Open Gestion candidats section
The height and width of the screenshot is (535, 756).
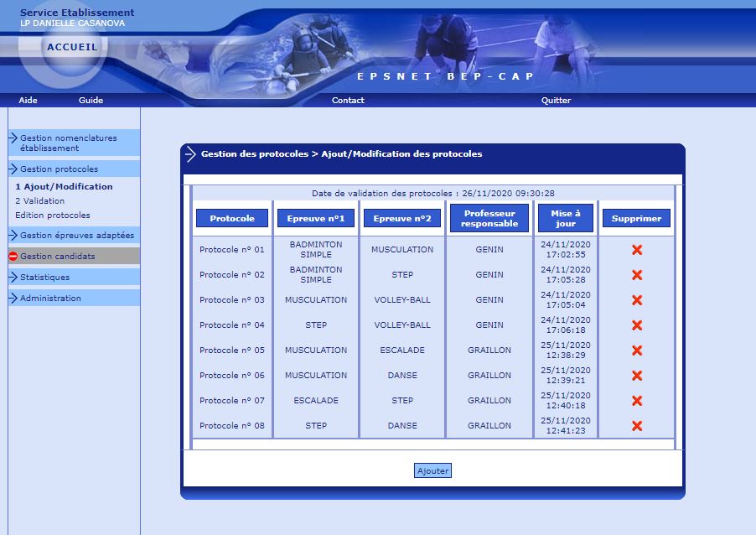coord(75,256)
